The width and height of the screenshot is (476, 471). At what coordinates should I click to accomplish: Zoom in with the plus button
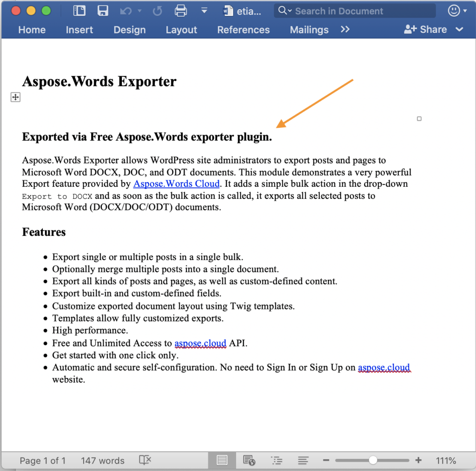[x=418, y=460]
